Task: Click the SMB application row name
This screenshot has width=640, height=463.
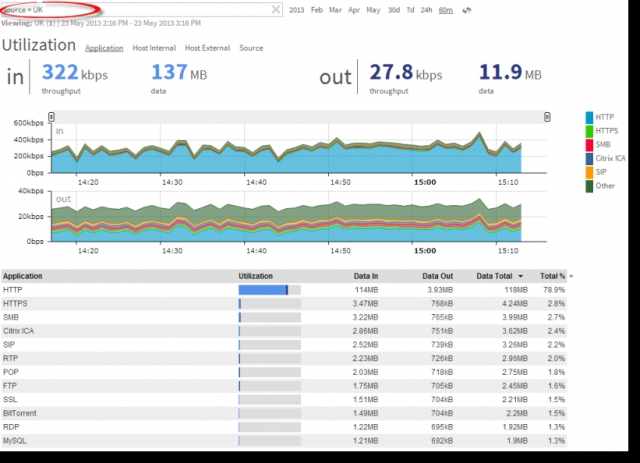Action: 11,317
